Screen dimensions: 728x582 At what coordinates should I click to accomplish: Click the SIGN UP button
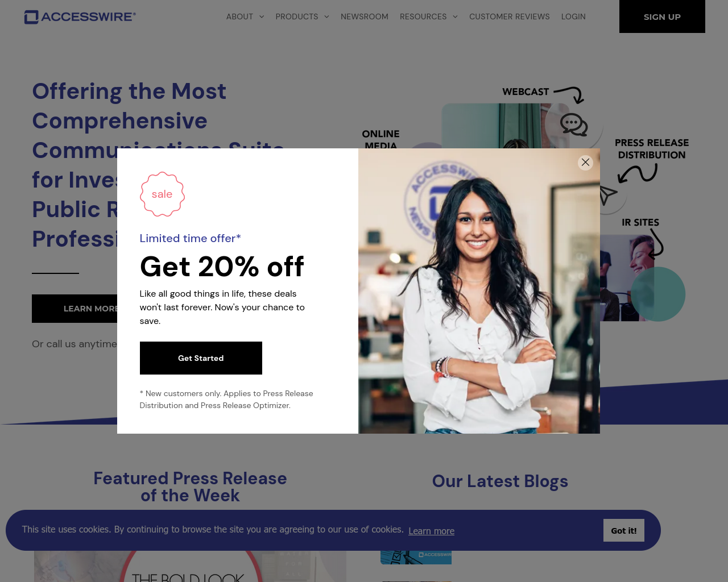tap(662, 16)
